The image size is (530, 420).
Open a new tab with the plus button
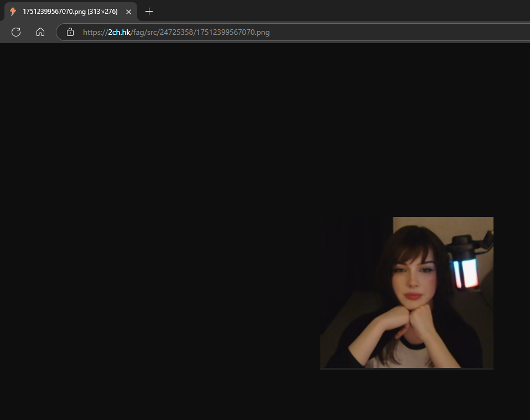coord(149,12)
